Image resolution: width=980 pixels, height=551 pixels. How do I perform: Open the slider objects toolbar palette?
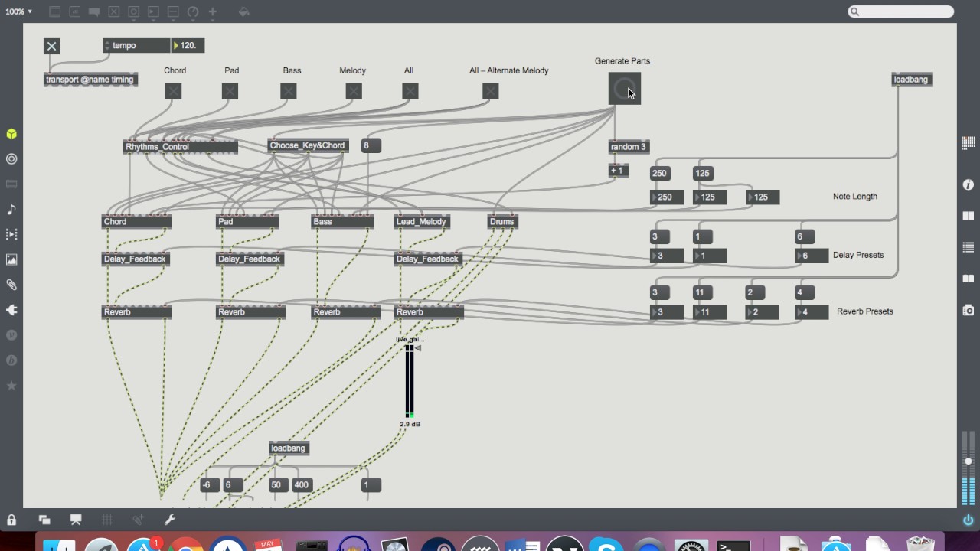pos(173,11)
